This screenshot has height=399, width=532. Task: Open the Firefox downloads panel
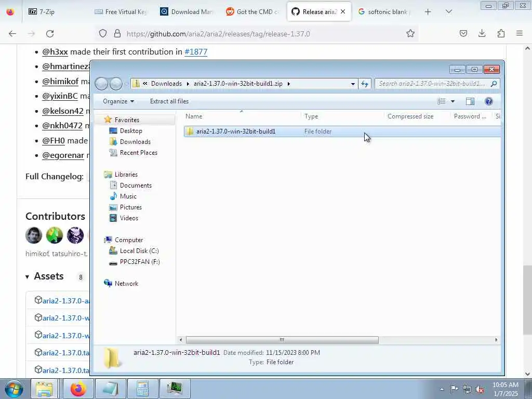[x=482, y=33]
